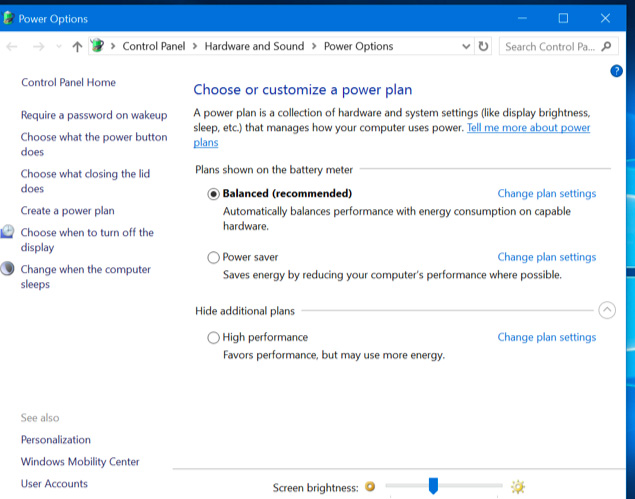Open help via the question mark icon
Viewport: 635px width, 499px height.
pyautogui.click(x=616, y=71)
